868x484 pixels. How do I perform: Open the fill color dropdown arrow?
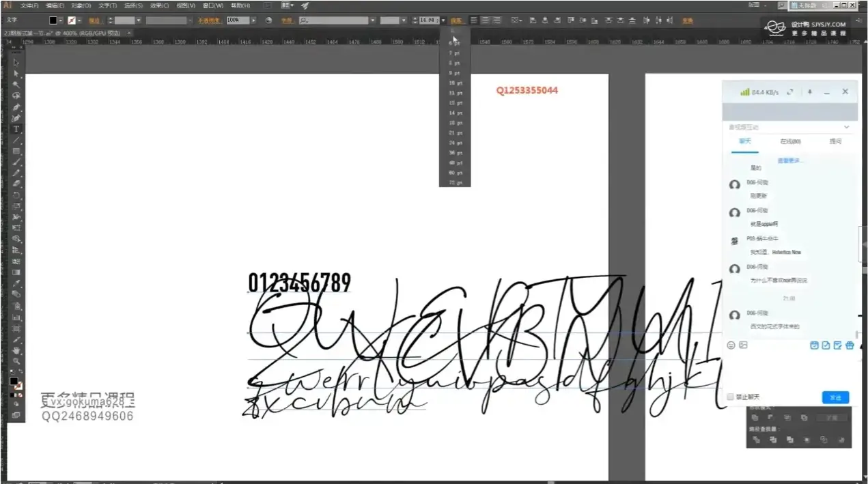[x=61, y=20]
